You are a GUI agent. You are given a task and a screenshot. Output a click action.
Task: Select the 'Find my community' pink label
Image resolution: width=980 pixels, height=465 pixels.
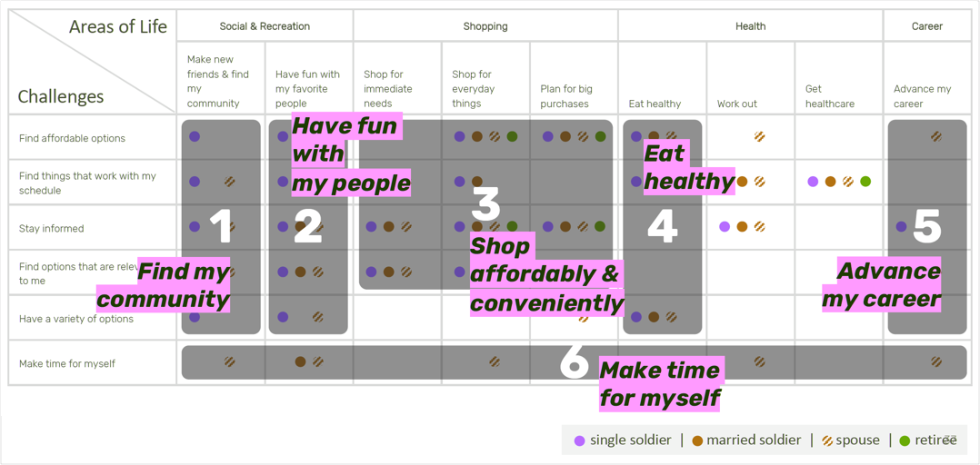tap(163, 285)
